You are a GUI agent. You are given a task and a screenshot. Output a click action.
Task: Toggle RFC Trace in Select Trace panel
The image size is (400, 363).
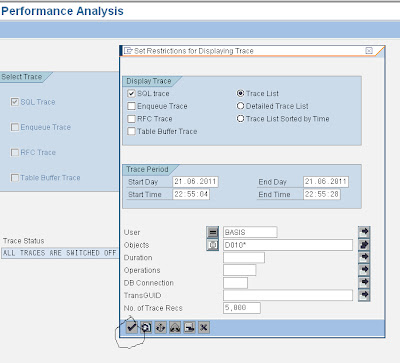tap(15, 152)
